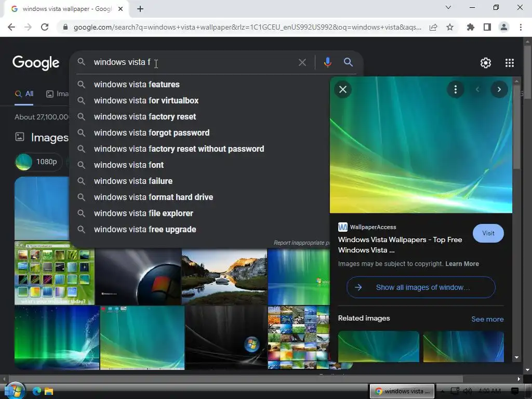
Task: Click the address bar URL
Action: (x=248, y=27)
